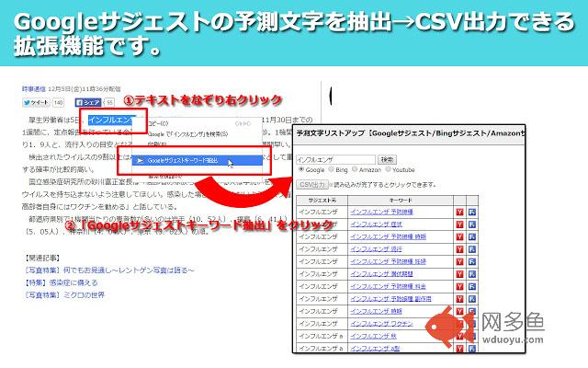Click blue R icon in インフルエンザ 予防接種 時期 row

[x=471, y=237]
